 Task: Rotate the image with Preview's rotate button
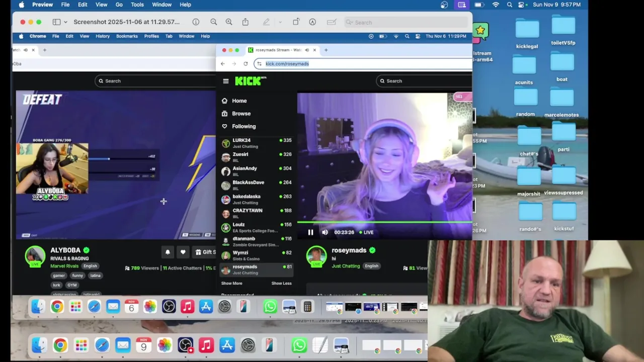(x=296, y=22)
